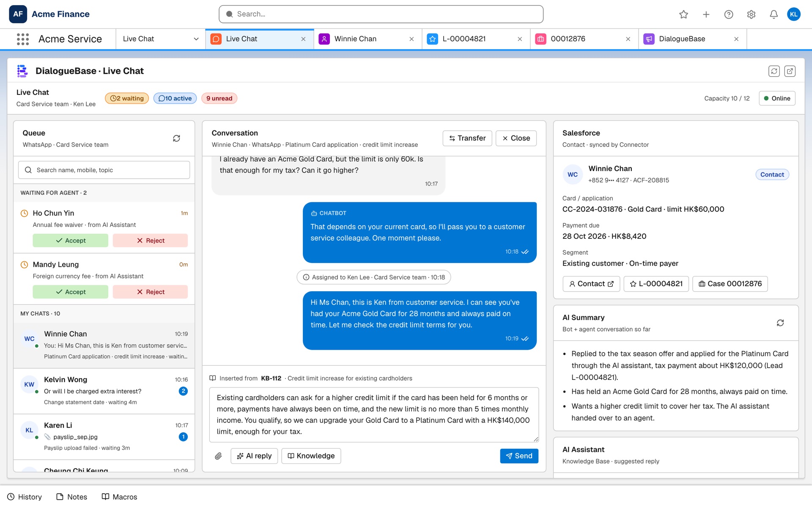
Task: Refresh the Queue list
Action: [176, 138]
